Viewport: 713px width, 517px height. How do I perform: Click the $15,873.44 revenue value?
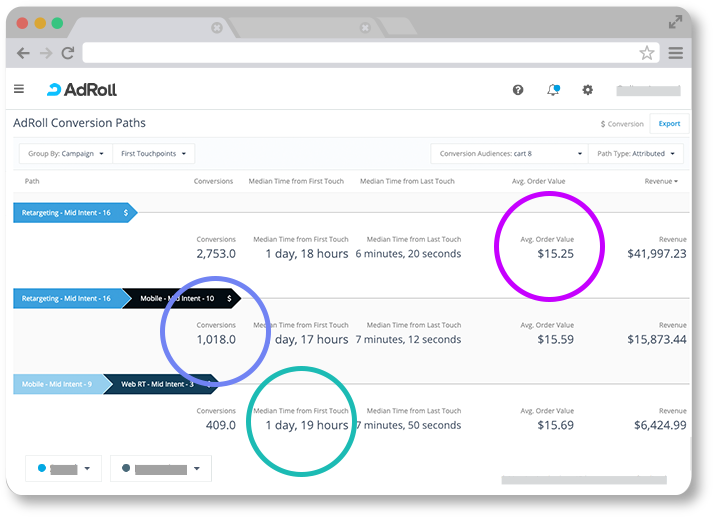(x=657, y=340)
